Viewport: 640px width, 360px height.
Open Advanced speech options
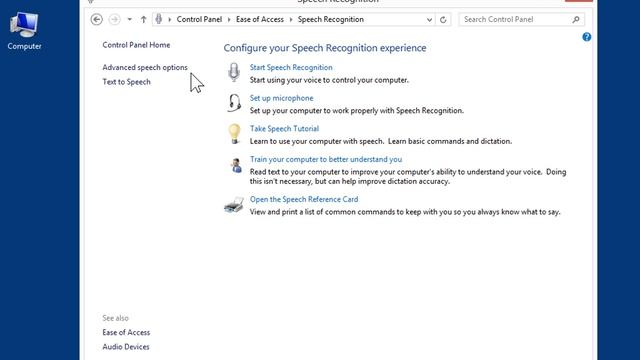click(x=145, y=67)
